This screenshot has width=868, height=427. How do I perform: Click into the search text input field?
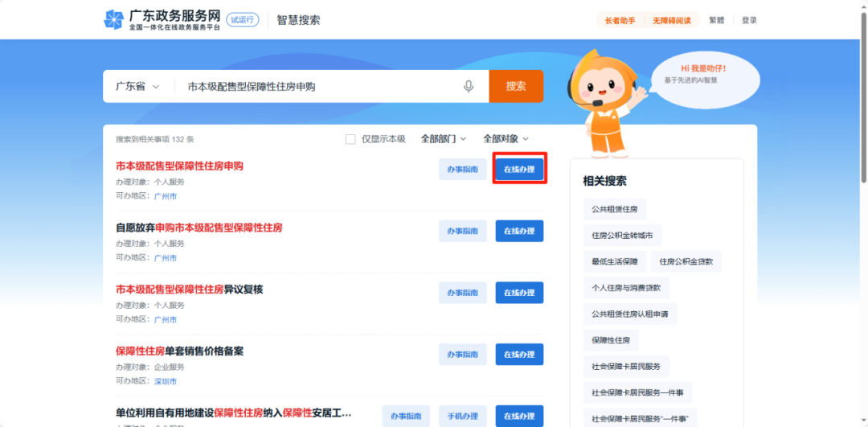(317, 87)
